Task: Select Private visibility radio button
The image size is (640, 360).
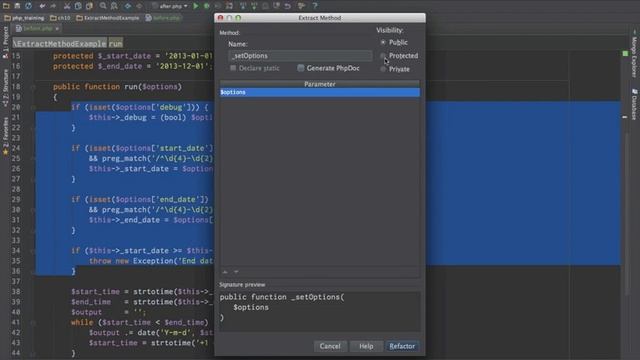Action: click(x=383, y=69)
